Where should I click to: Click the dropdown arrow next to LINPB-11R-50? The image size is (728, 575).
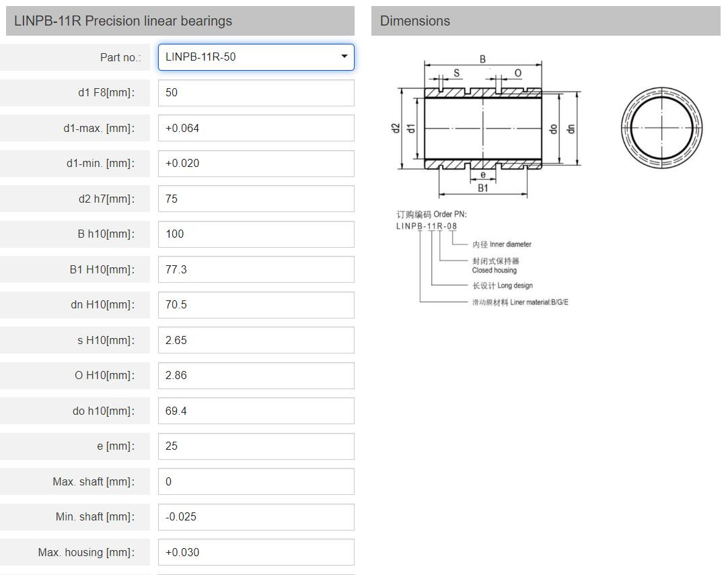344,57
